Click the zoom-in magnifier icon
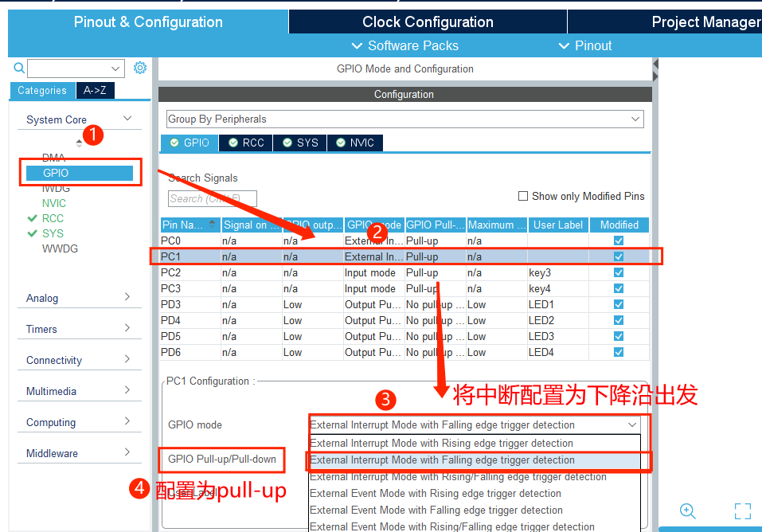The height and width of the screenshot is (532, 762). click(x=688, y=511)
